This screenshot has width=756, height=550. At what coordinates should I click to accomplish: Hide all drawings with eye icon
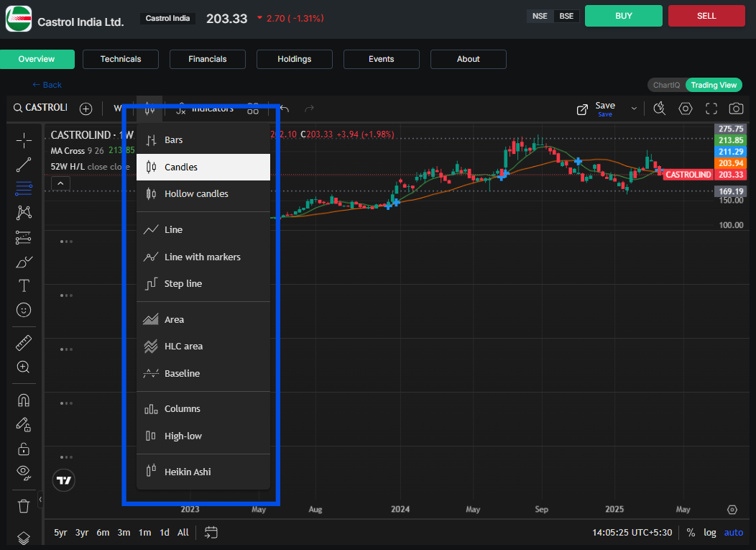pos(24,473)
